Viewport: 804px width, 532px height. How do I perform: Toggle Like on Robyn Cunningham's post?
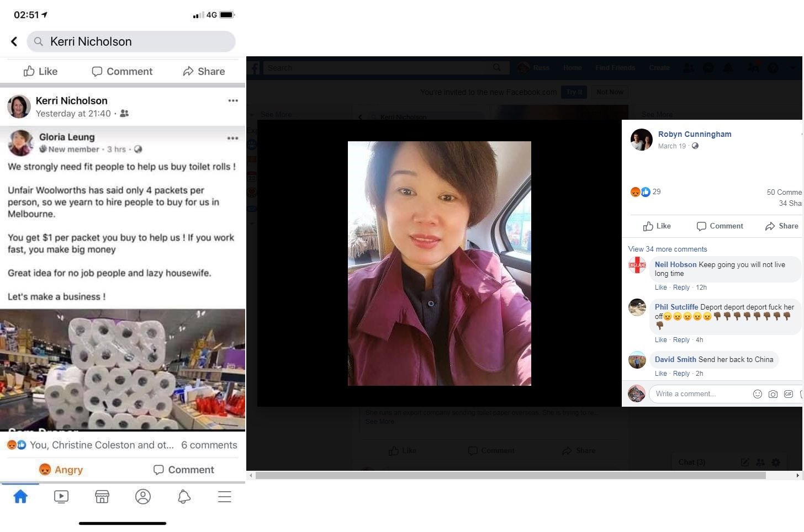point(657,226)
